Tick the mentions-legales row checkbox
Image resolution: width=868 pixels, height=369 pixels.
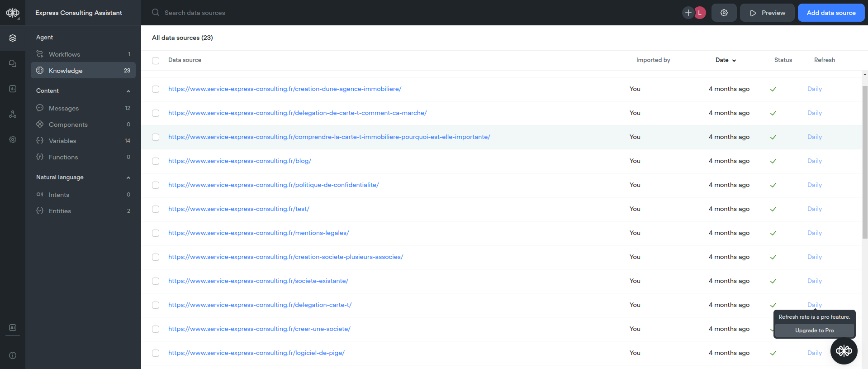(156, 233)
